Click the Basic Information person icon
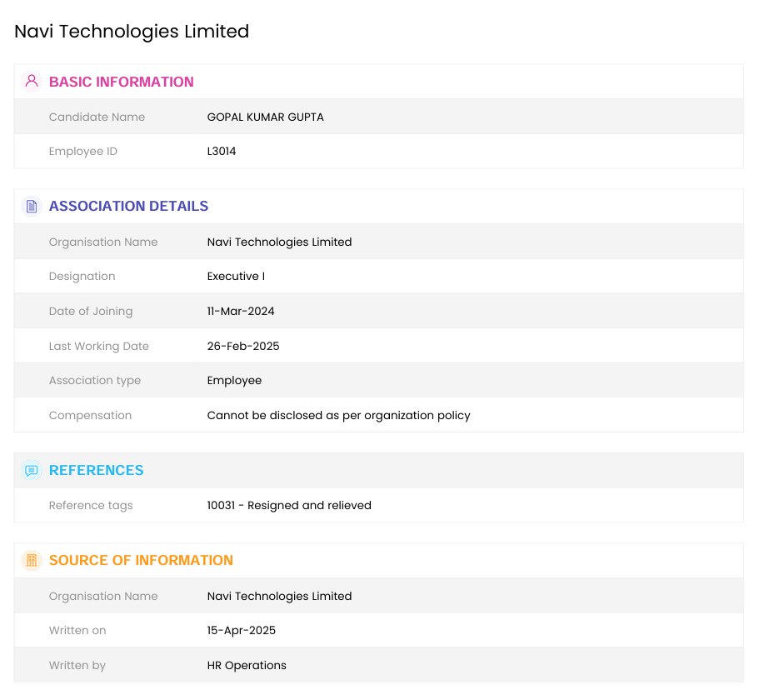Viewport: 769px width, 700px height. click(32, 82)
